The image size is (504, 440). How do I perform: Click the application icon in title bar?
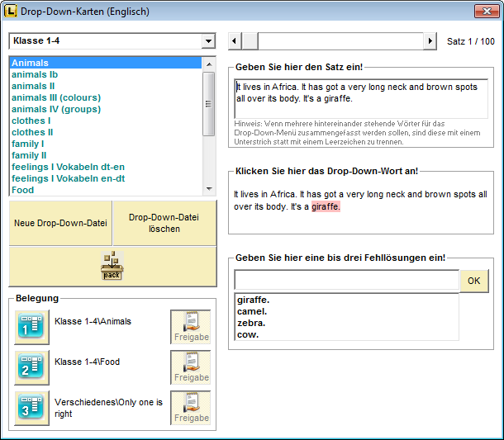click(11, 11)
